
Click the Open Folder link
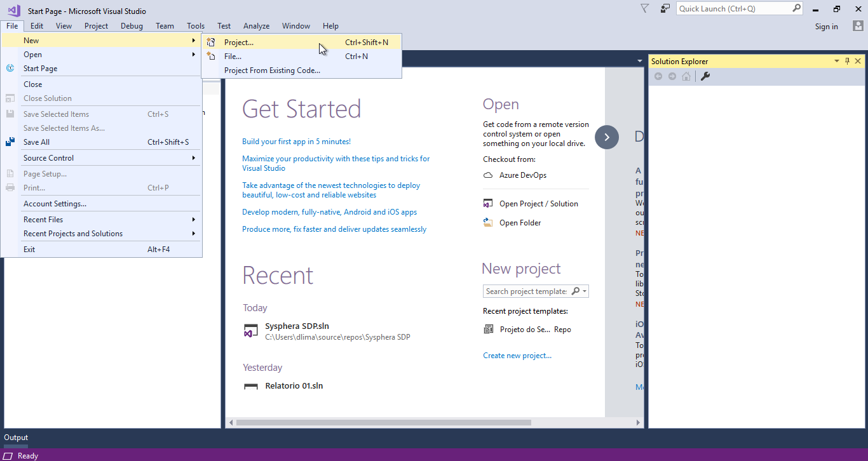click(520, 223)
